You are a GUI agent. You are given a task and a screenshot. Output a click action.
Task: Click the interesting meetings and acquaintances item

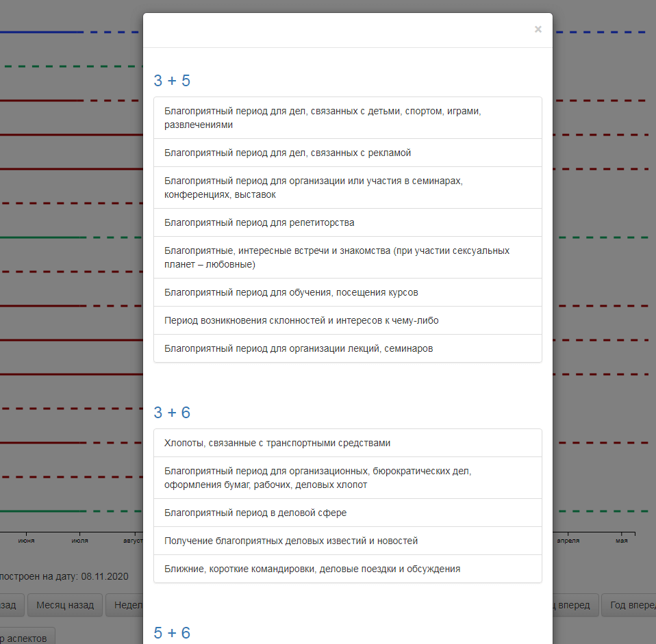(x=347, y=257)
